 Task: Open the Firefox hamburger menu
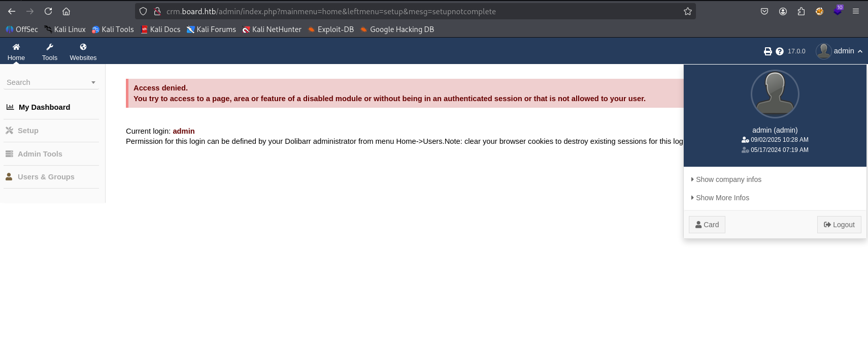(x=856, y=11)
